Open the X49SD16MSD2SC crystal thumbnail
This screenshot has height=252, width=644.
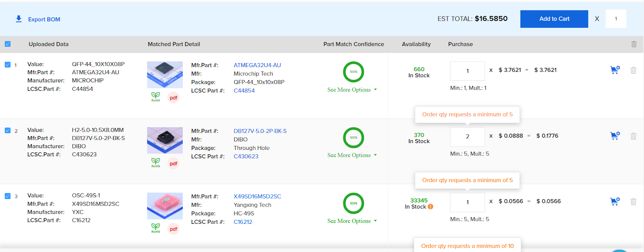pos(165,206)
